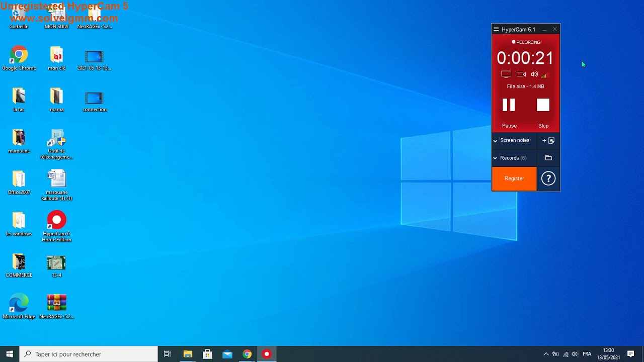Image resolution: width=644 pixels, height=362 pixels.
Task: Open the records folder icon
Action: click(x=548, y=158)
